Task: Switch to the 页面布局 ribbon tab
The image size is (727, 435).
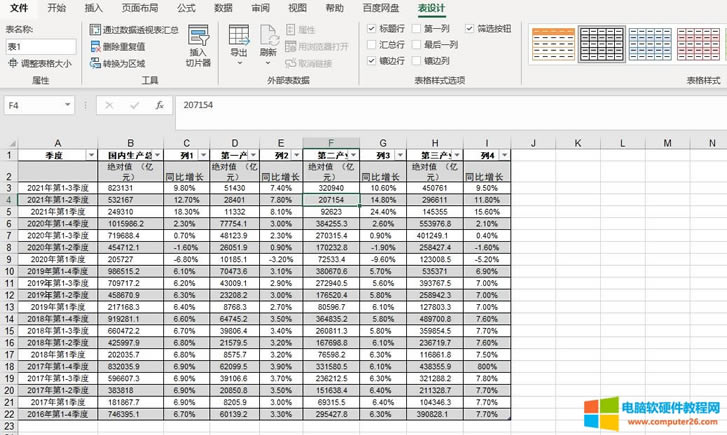Action: click(x=138, y=8)
